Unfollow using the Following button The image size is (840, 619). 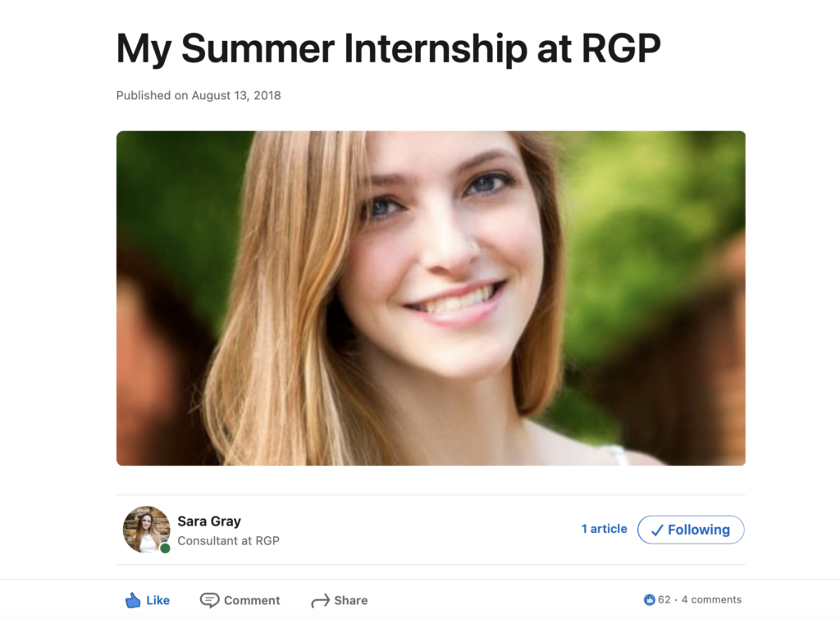tap(691, 530)
